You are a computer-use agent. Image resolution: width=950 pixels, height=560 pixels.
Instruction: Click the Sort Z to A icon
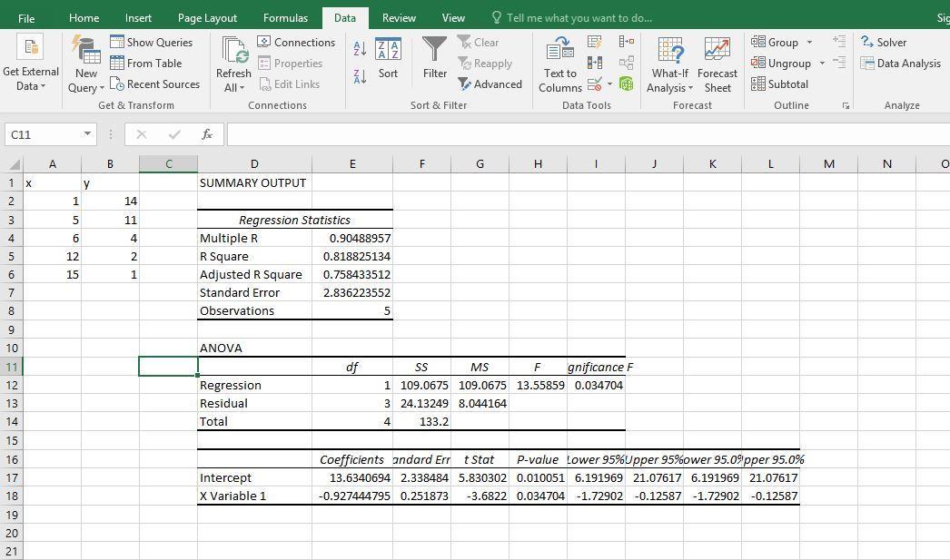tap(360, 77)
